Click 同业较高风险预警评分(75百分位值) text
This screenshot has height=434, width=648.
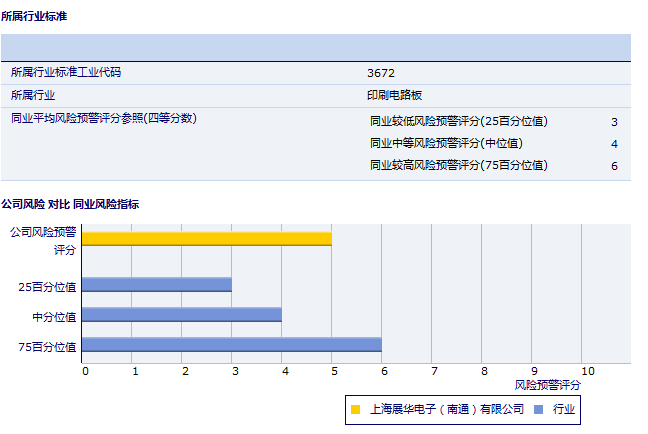click(459, 165)
